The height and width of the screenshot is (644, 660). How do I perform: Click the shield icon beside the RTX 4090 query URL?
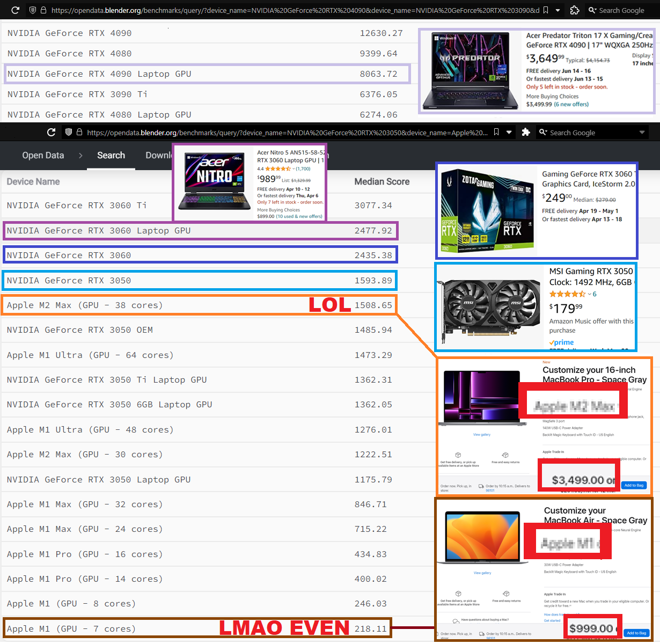[x=33, y=10]
